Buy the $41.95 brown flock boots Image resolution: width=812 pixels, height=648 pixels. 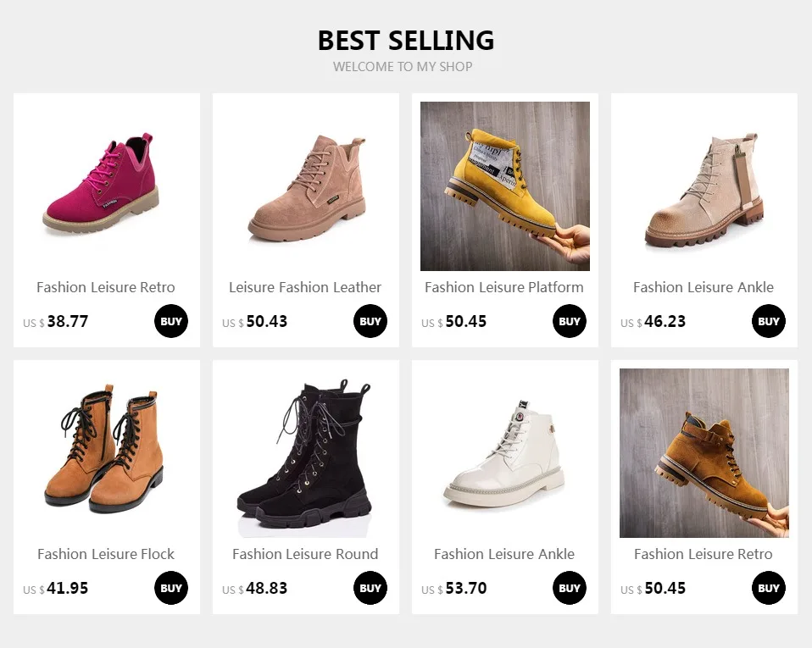tap(171, 588)
